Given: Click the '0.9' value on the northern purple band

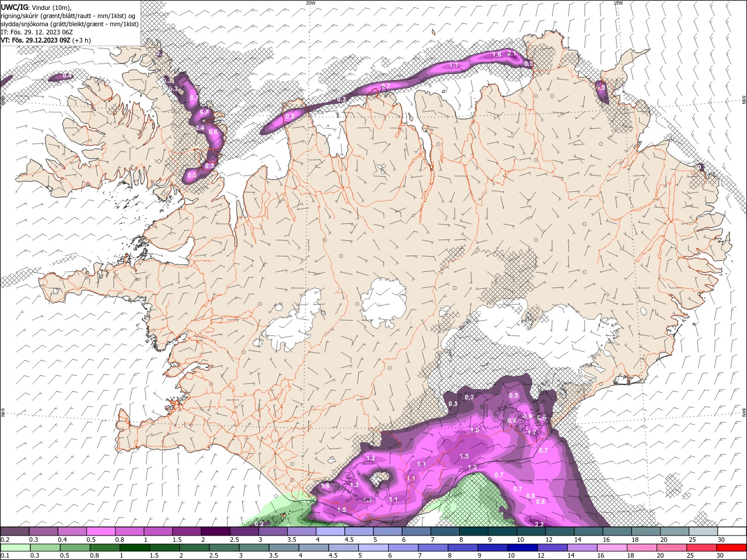Looking at the screenshot, I should pos(290,117).
